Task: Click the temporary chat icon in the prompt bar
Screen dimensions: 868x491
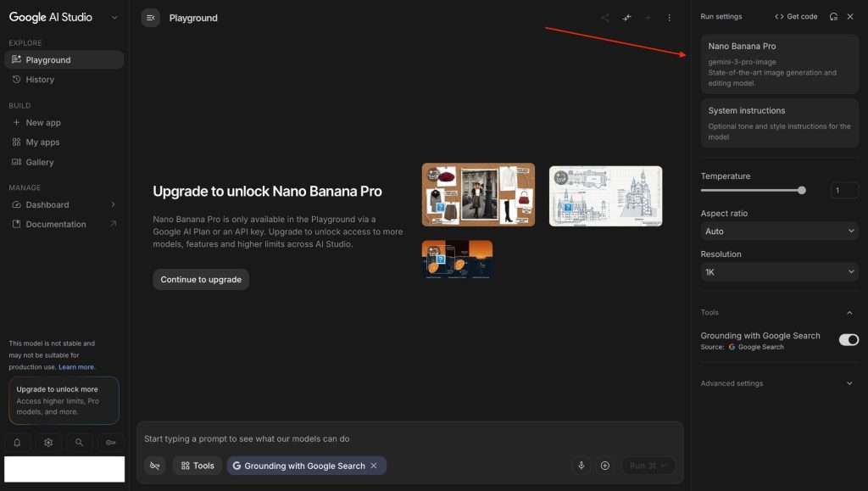Action: click(155, 466)
